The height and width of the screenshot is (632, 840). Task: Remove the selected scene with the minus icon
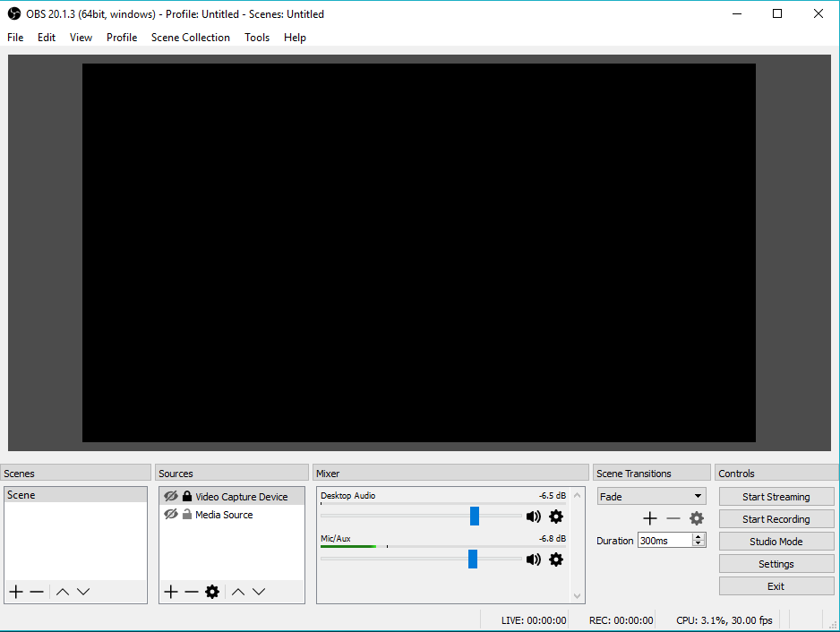(37, 592)
